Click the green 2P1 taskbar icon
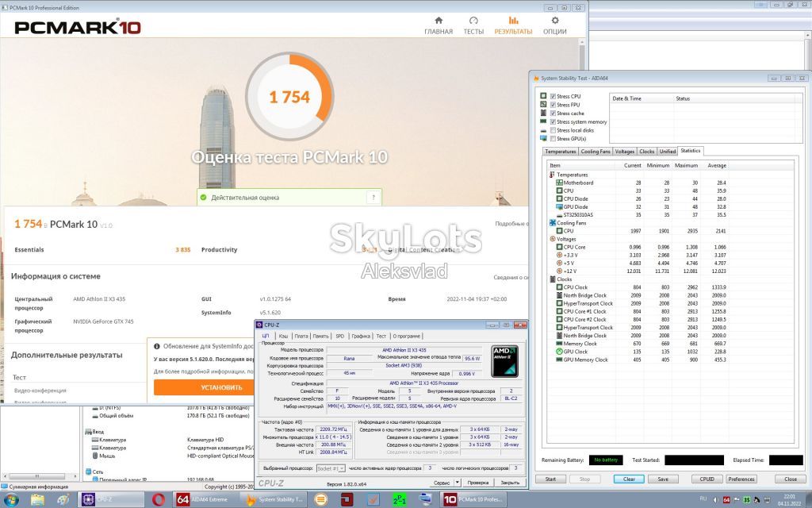The width and height of the screenshot is (812, 508). 400,500
